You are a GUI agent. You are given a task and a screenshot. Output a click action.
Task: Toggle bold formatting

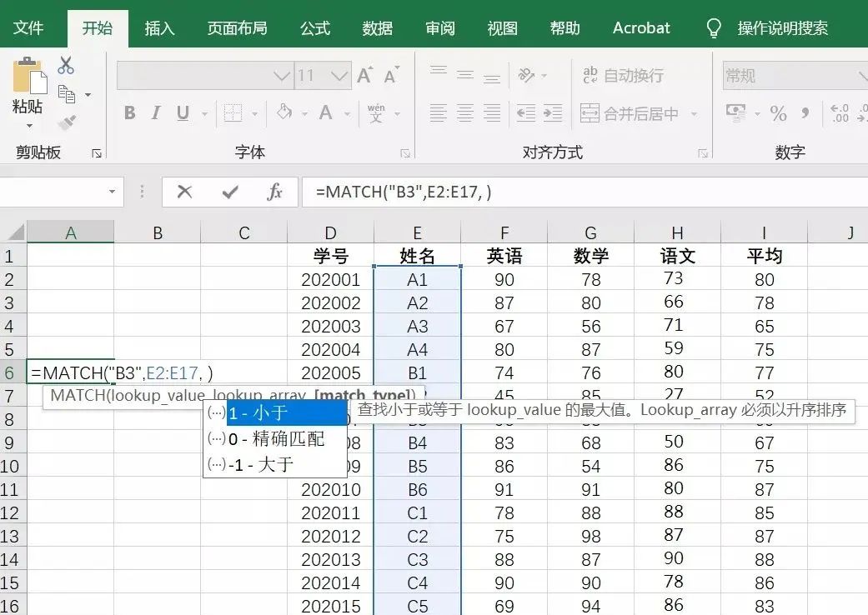[x=129, y=112]
